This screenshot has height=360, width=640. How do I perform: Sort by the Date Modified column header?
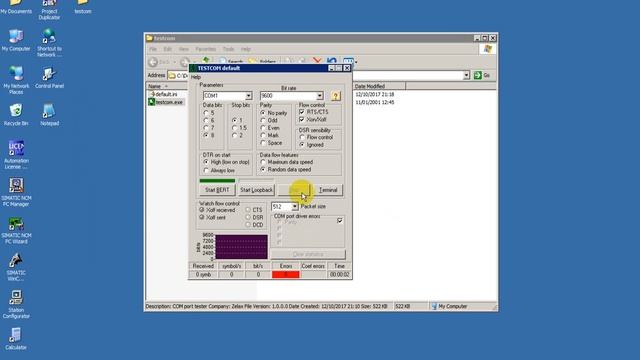pos(379,86)
